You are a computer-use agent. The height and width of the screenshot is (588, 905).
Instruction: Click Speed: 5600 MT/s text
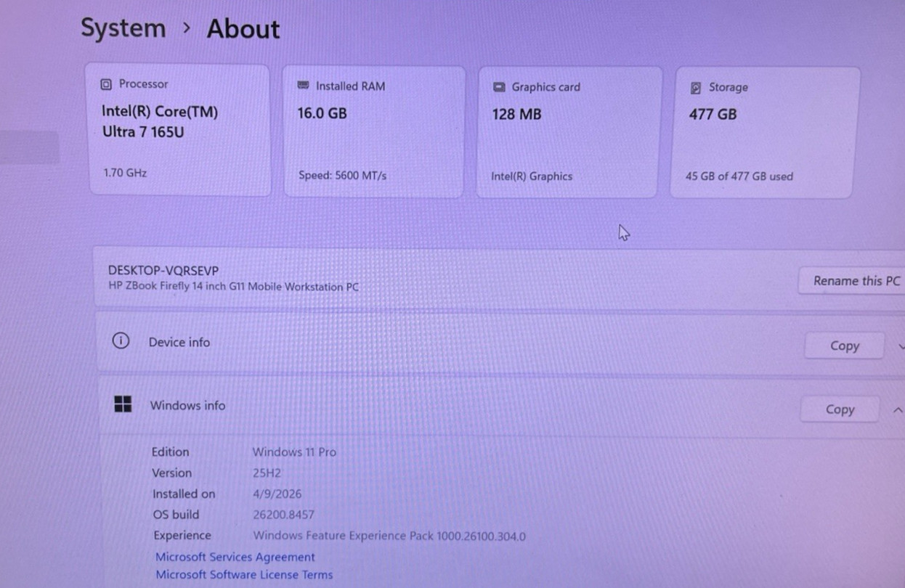[x=342, y=176]
